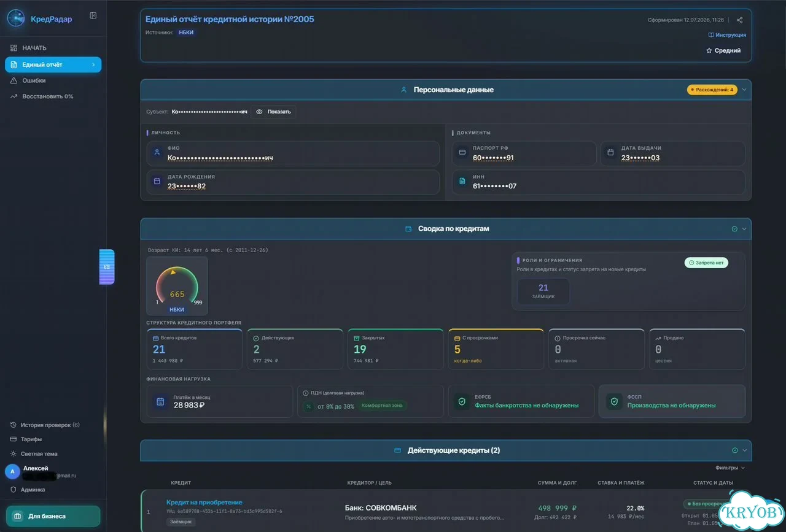Open the Фильтры dropdown
The height and width of the screenshot is (532, 786).
click(730, 468)
